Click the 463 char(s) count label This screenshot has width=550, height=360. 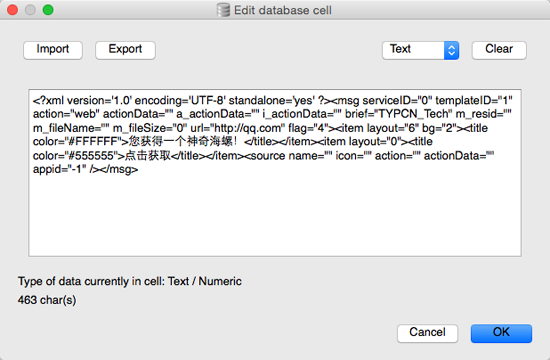[47, 300]
